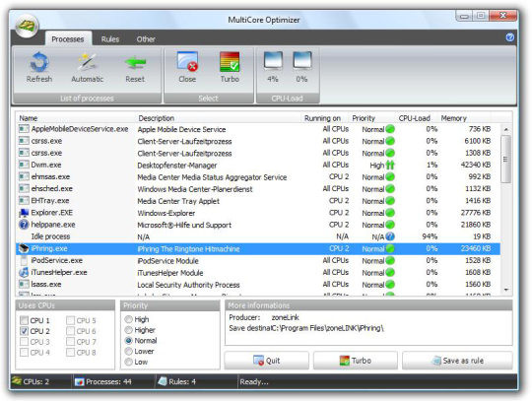Toggle the CPU 5 checkbox
532x401 pixels.
71,320
